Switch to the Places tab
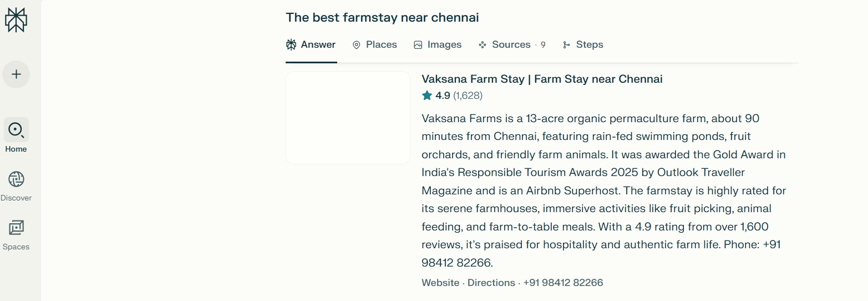The width and height of the screenshot is (868, 301). pyautogui.click(x=375, y=45)
